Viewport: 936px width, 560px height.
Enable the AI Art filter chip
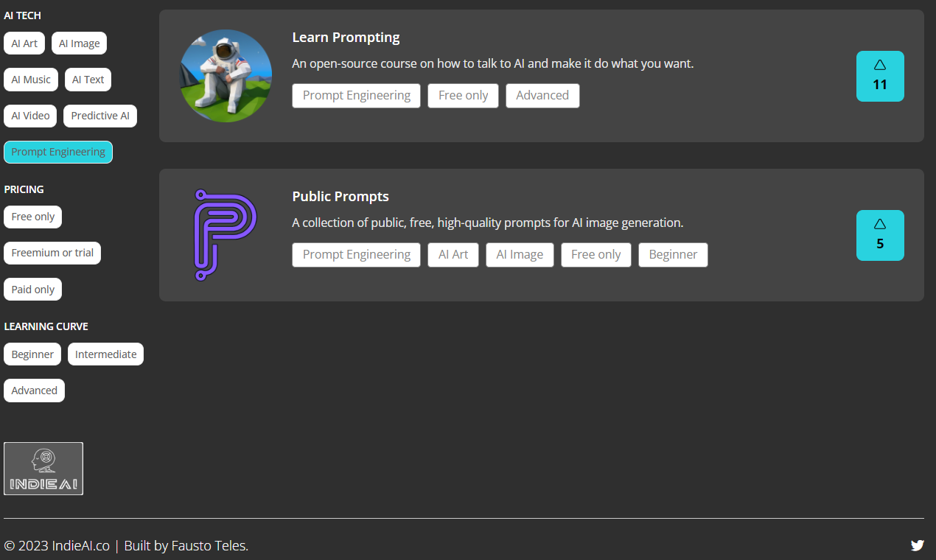coord(24,43)
